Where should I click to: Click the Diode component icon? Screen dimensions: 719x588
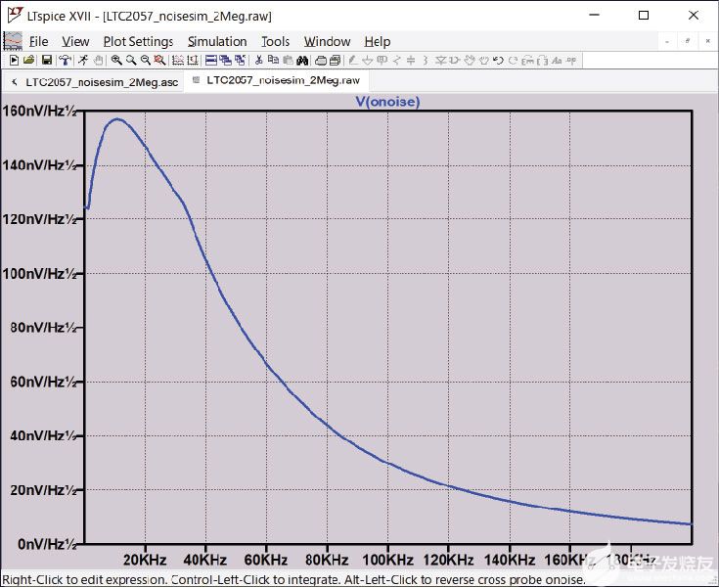tap(440, 60)
